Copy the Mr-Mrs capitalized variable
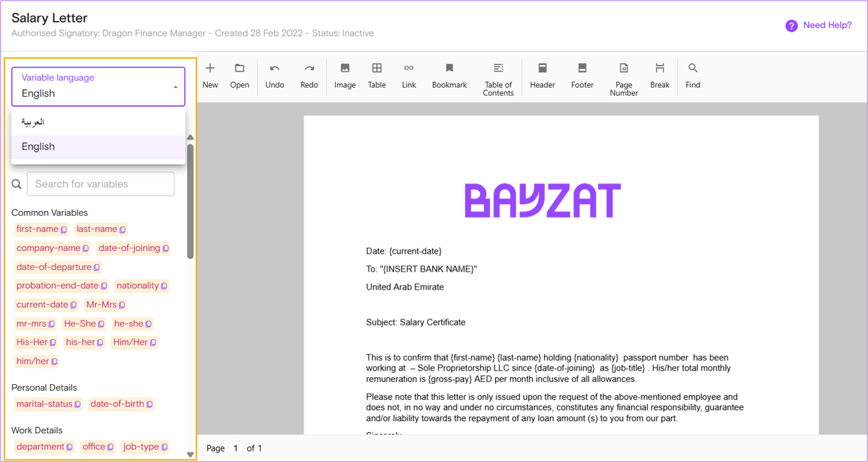This screenshot has height=462, width=868. point(122,305)
